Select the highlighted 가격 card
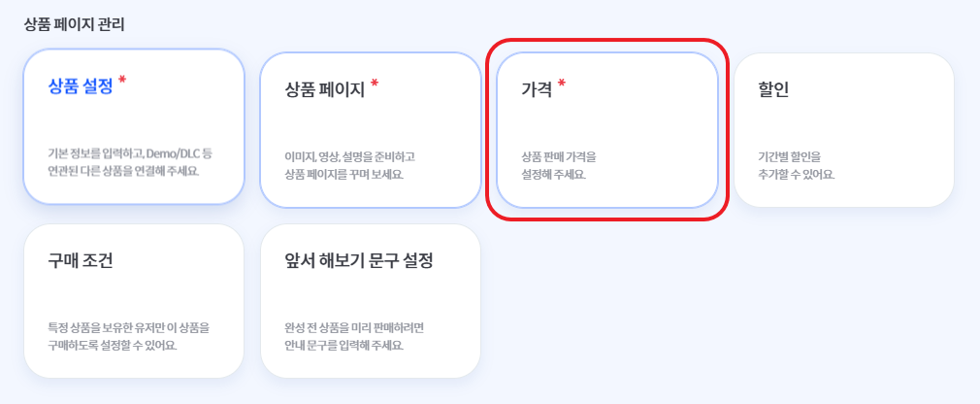The width and height of the screenshot is (980, 404). (x=606, y=130)
